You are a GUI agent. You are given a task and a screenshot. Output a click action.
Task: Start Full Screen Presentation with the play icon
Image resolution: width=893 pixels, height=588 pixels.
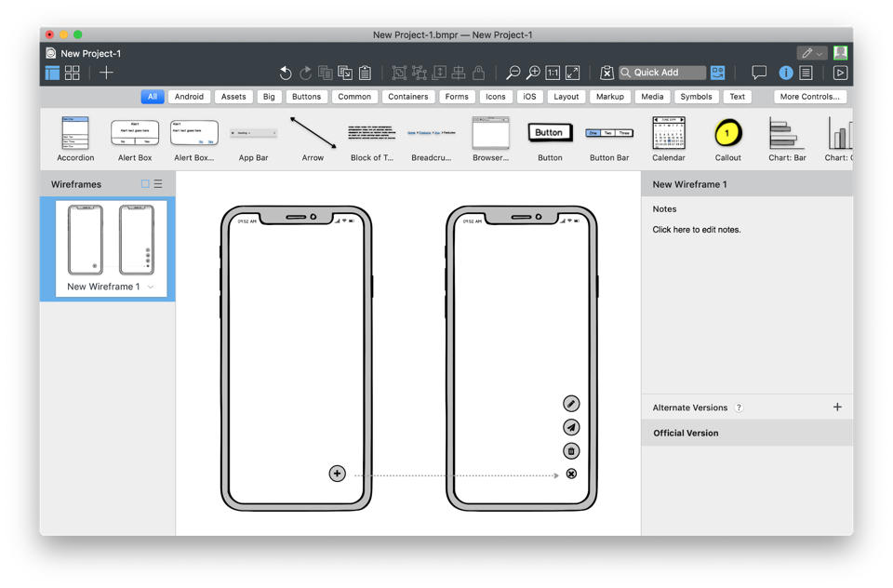tap(840, 72)
